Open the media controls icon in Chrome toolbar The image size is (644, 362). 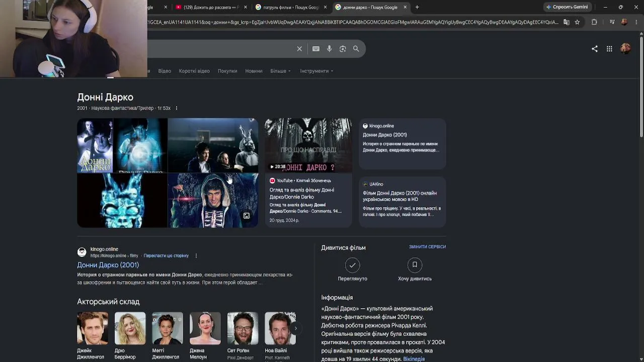point(612,22)
